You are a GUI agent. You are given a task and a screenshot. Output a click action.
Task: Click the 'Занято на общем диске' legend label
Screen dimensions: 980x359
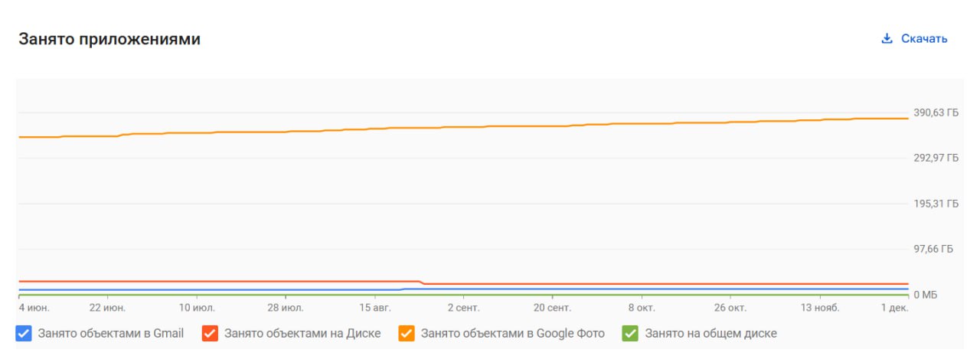(x=711, y=334)
